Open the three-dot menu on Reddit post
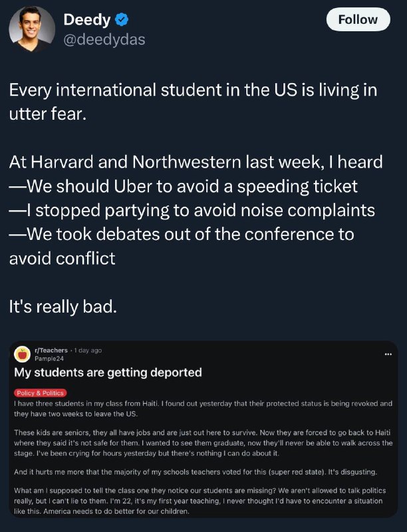The image size is (407, 532). 388,354
